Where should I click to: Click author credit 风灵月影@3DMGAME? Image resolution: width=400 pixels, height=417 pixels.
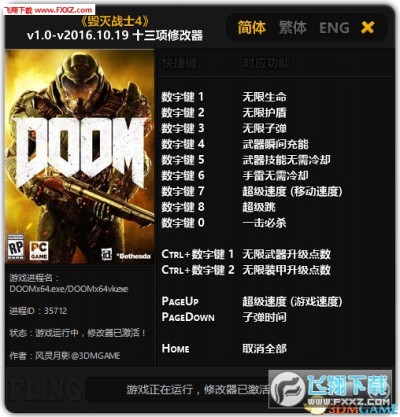[x=78, y=356]
